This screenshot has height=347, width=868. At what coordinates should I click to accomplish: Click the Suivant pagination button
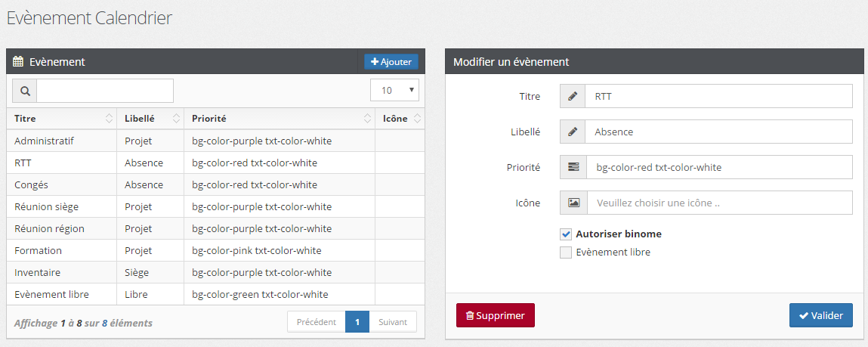(393, 322)
